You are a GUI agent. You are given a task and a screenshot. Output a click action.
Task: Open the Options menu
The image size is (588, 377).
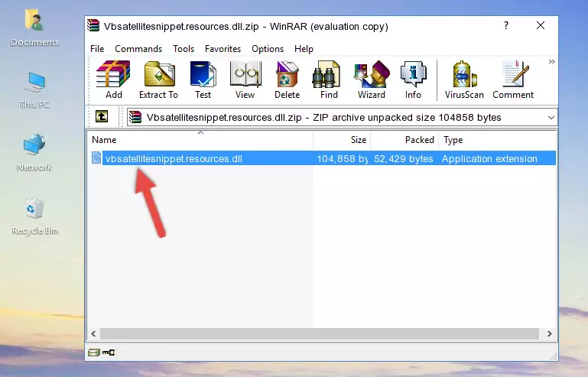[x=268, y=49]
